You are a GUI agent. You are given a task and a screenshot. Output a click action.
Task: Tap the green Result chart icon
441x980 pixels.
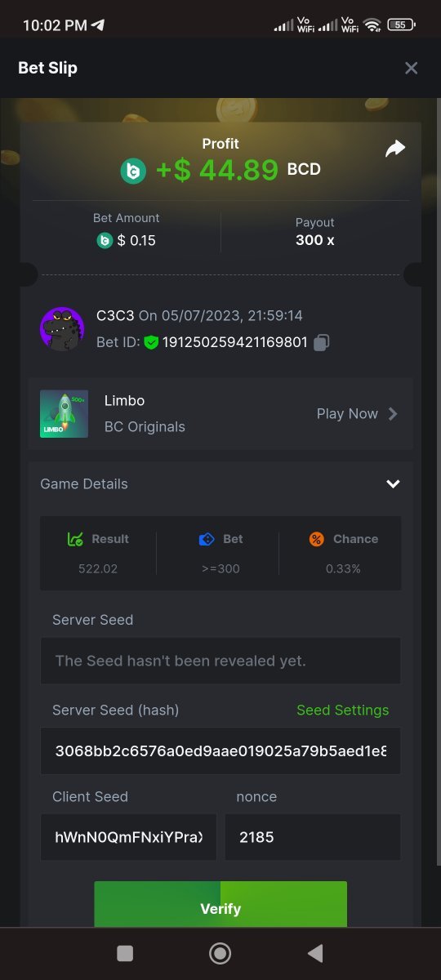tap(75, 539)
